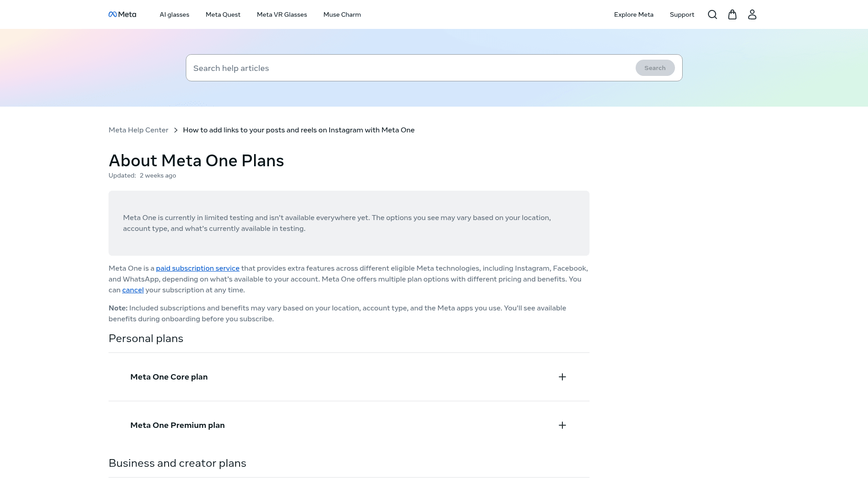Viewport: 868px width, 488px height.
Task: Click the 'Updated: 2 weeks ago' text
Action: (x=142, y=176)
